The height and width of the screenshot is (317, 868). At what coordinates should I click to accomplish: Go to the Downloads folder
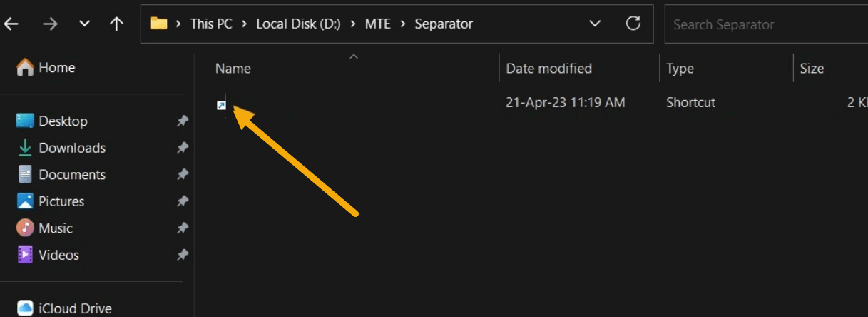pyautogui.click(x=72, y=148)
